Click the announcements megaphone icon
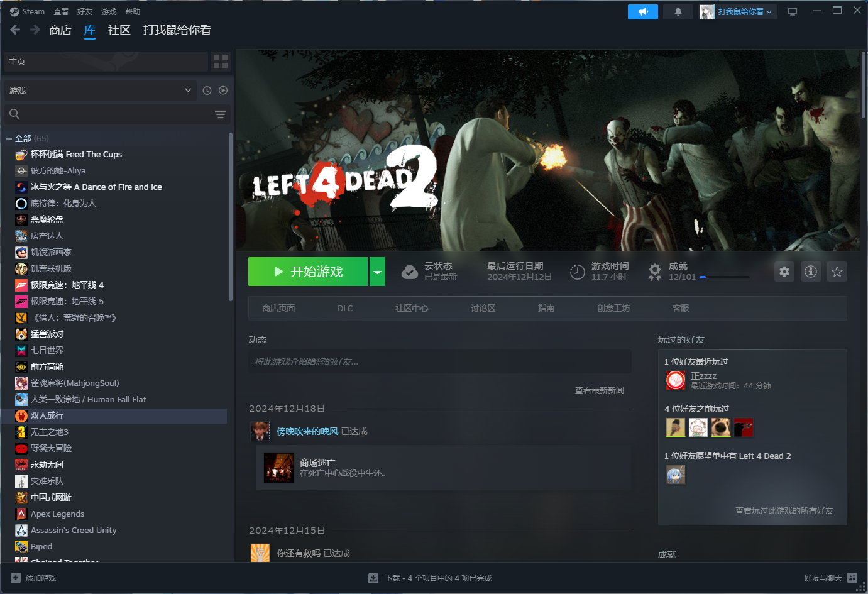 (643, 12)
